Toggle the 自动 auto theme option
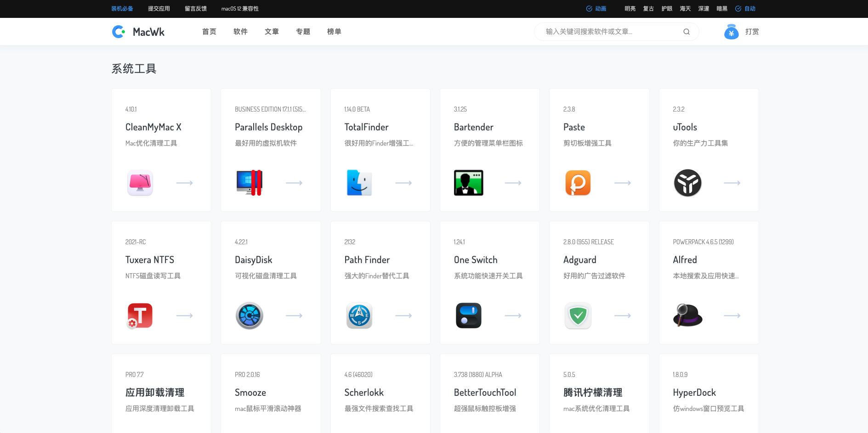This screenshot has height=433, width=868. (x=745, y=9)
